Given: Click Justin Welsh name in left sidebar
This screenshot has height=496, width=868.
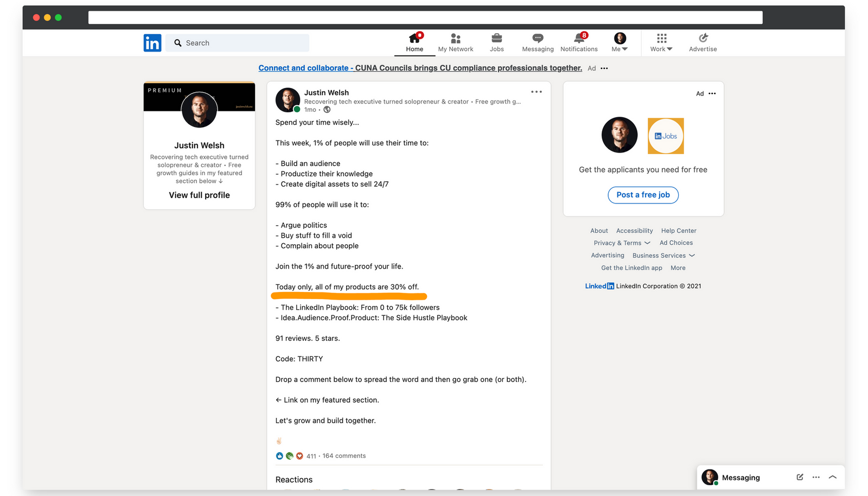Looking at the screenshot, I should pyautogui.click(x=199, y=145).
